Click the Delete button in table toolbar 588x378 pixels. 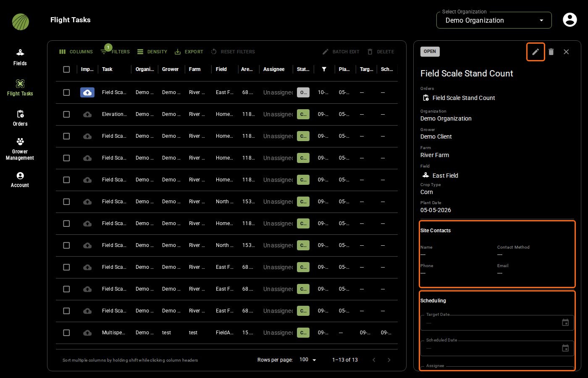click(x=381, y=52)
